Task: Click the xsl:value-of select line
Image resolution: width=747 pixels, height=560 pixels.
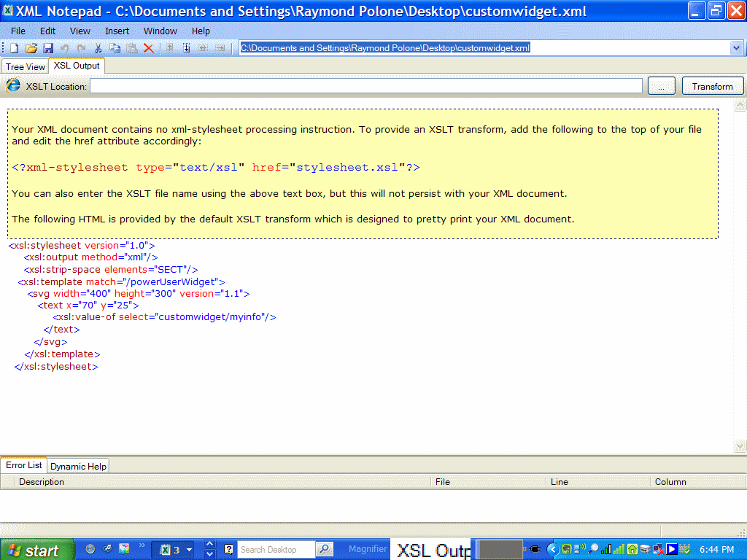Action: (x=164, y=317)
